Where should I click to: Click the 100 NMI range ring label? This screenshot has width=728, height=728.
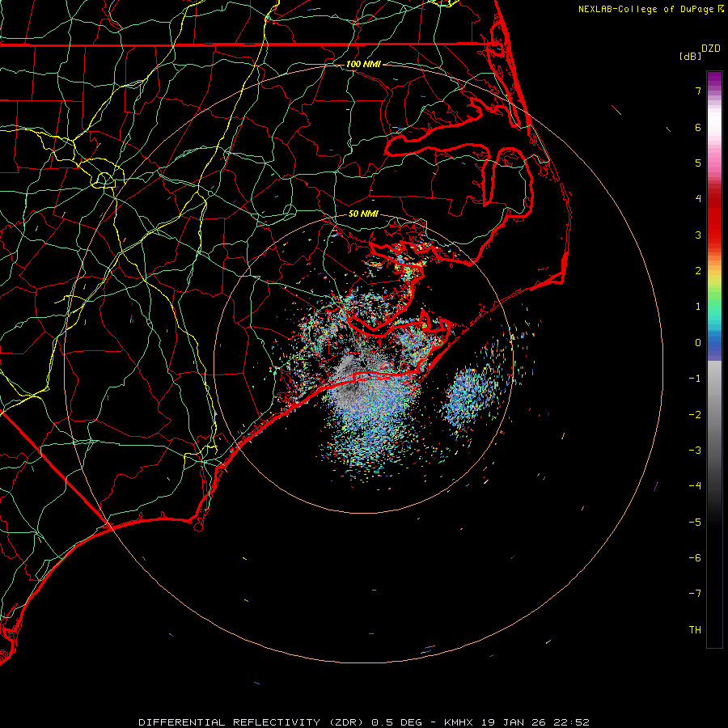363,64
